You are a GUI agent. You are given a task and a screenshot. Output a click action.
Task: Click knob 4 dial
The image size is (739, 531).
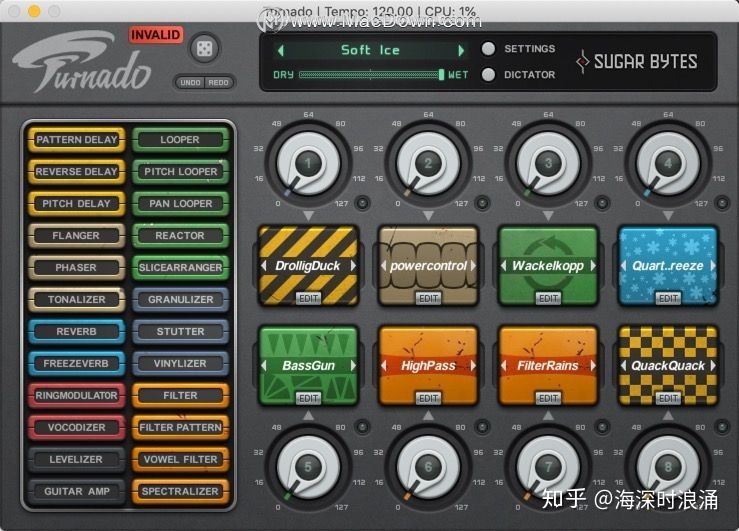[668, 163]
